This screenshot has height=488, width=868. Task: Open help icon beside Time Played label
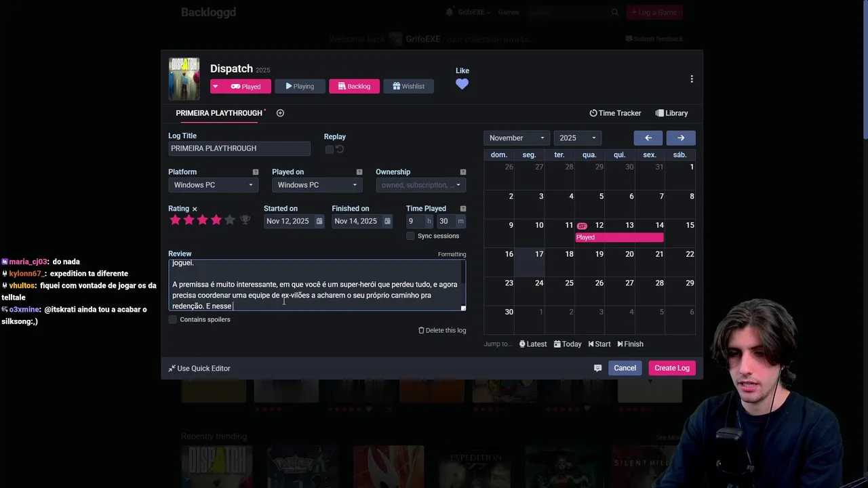coord(463,209)
